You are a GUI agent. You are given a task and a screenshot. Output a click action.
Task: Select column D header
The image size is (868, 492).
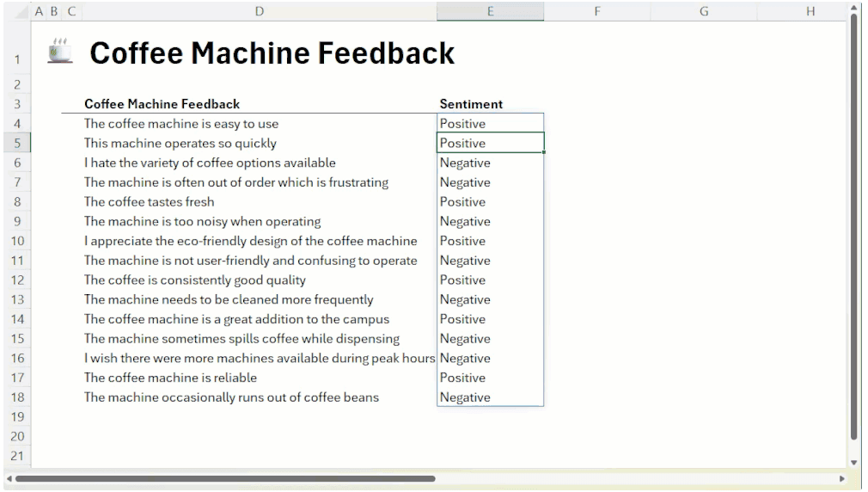259,11
